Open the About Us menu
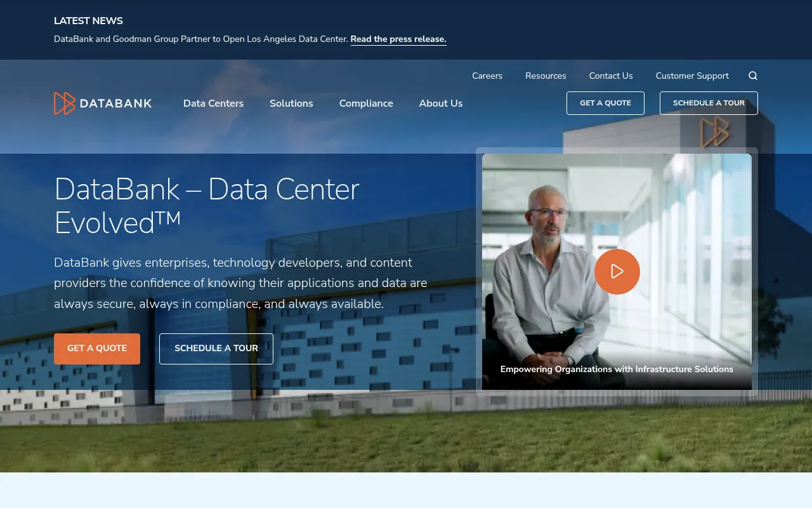Image resolution: width=812 pixels, height=508 pixels. pos(441,104)
